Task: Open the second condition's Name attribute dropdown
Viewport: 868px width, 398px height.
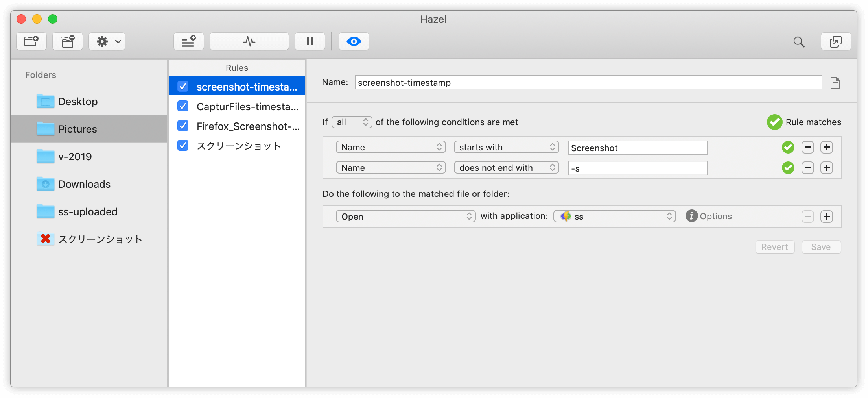Action: tap(391, 168)
